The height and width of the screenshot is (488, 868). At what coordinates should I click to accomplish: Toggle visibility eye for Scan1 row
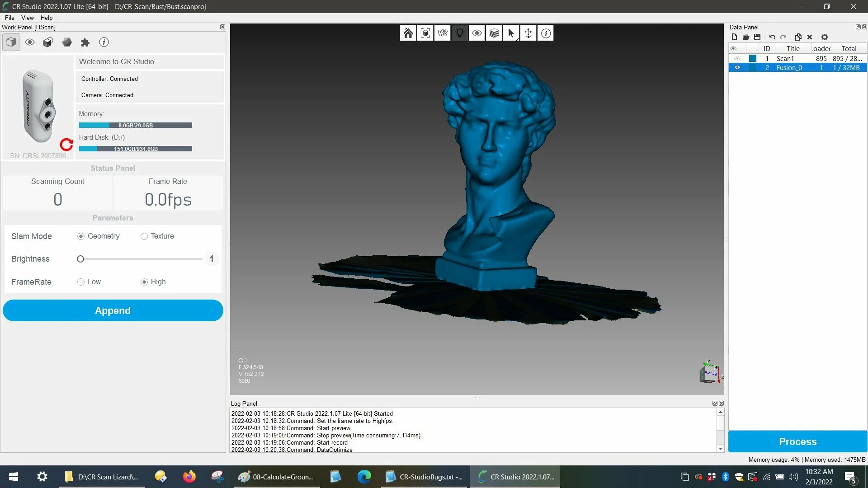point(737,58)
